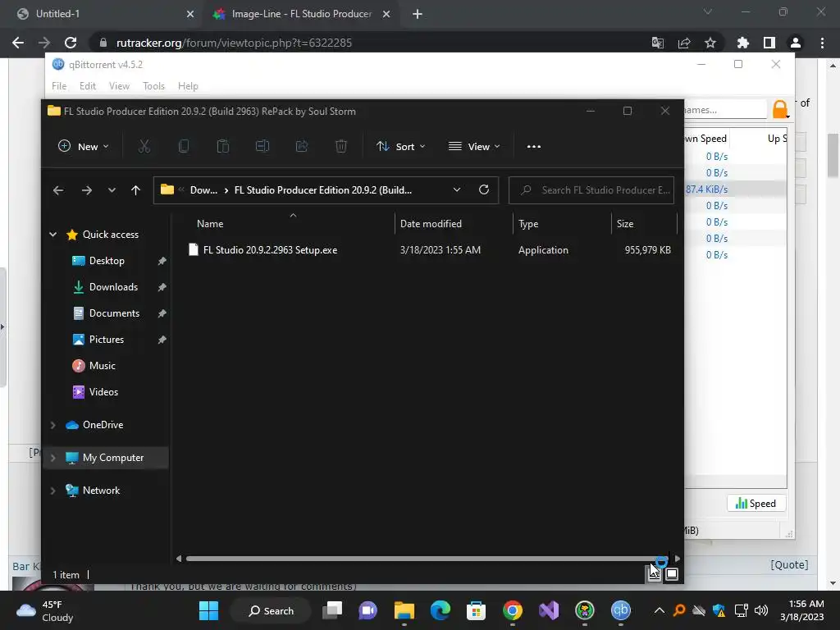This screenshot has width=840, height=630.
Task: Open recent locations dropdown arrow
Action: (112, 190)
